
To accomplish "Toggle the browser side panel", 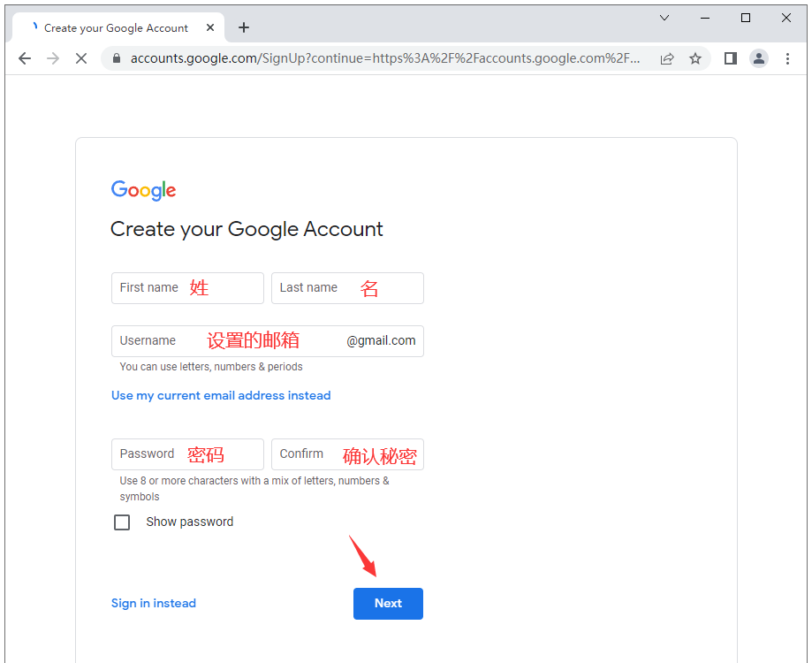I will (731, 58).
